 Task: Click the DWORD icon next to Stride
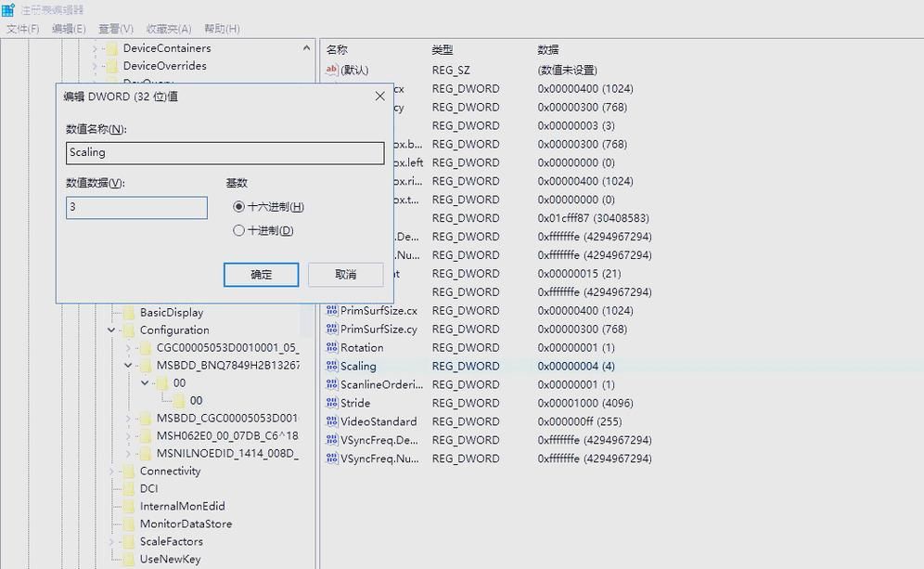pyautogui.click(x=332, y=403)
